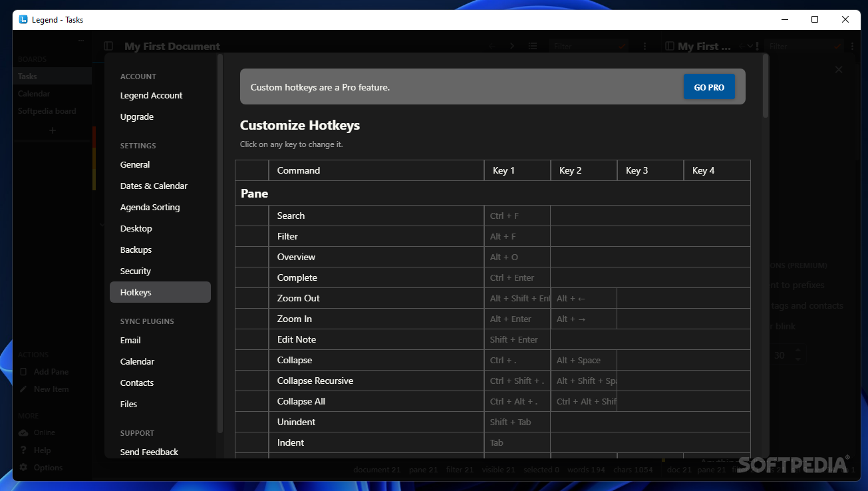The width and height of the screenshot is (868, 491).
Task: Click the Key 4 column header
Action: coord(717,170)
